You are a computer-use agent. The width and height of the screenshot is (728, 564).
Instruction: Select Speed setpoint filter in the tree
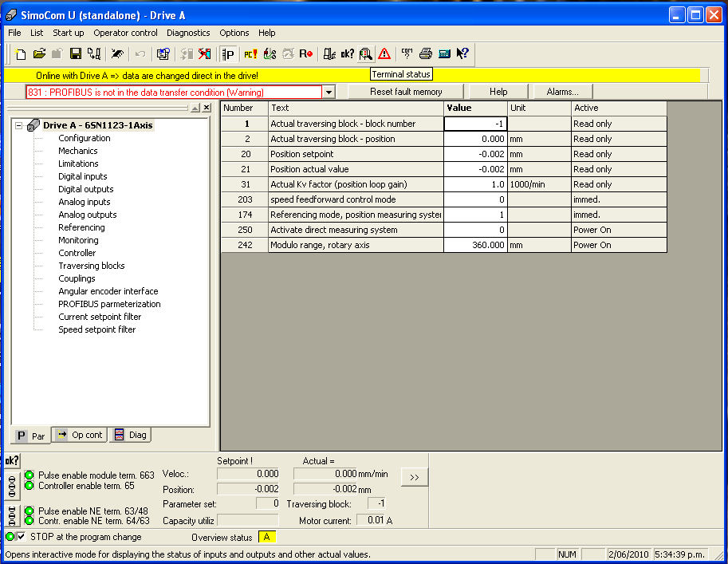97,329
